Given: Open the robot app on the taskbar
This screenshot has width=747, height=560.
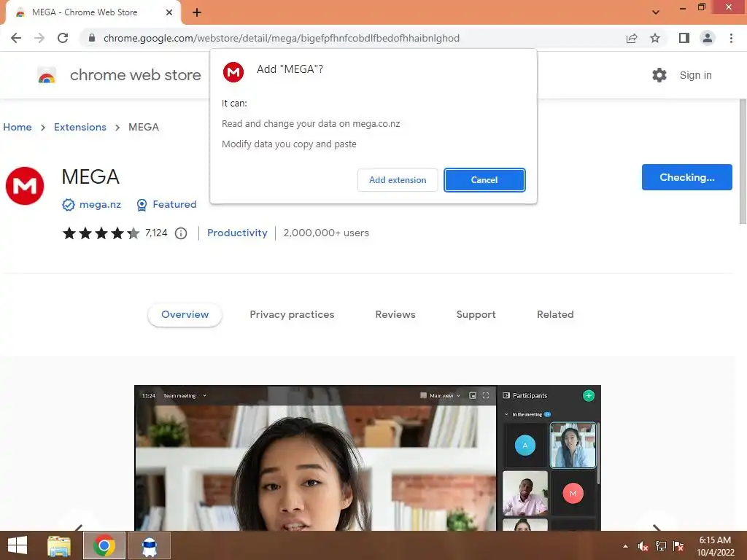Looking at the screenshot, I should click(x=150, y=546).
